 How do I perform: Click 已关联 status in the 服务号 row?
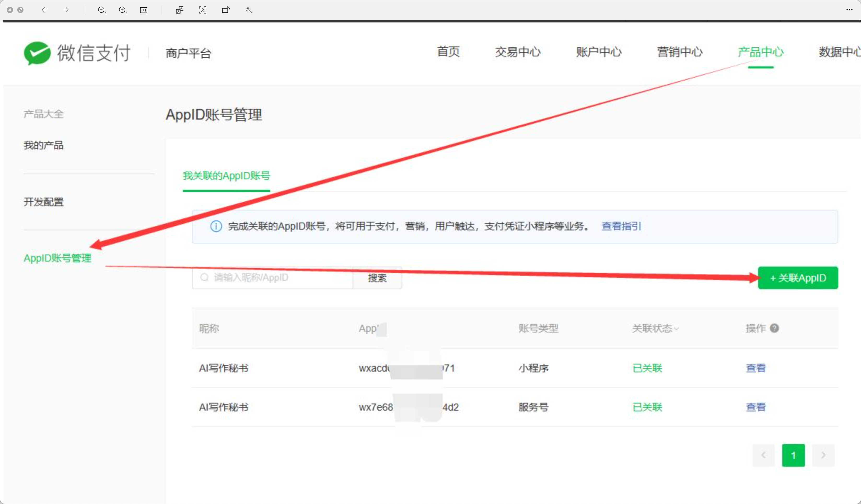point(647,407)
